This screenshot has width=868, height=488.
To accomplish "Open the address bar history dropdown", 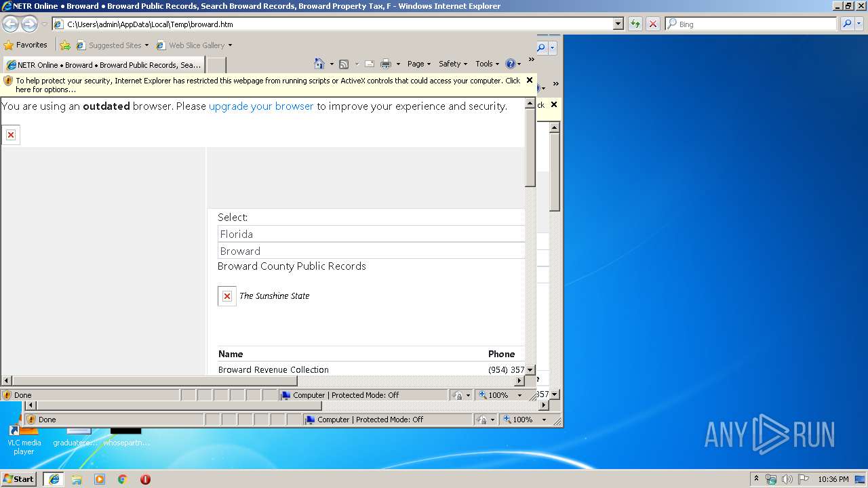I will [x=618, y=24].
